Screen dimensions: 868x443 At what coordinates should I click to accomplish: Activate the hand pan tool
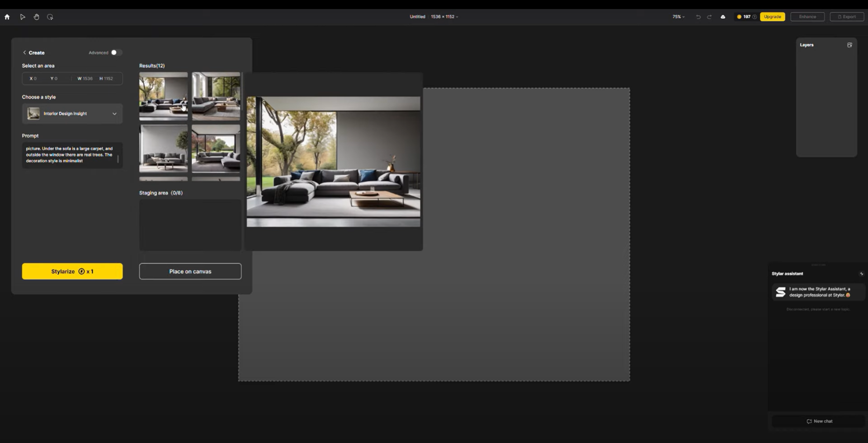(37, 17)
